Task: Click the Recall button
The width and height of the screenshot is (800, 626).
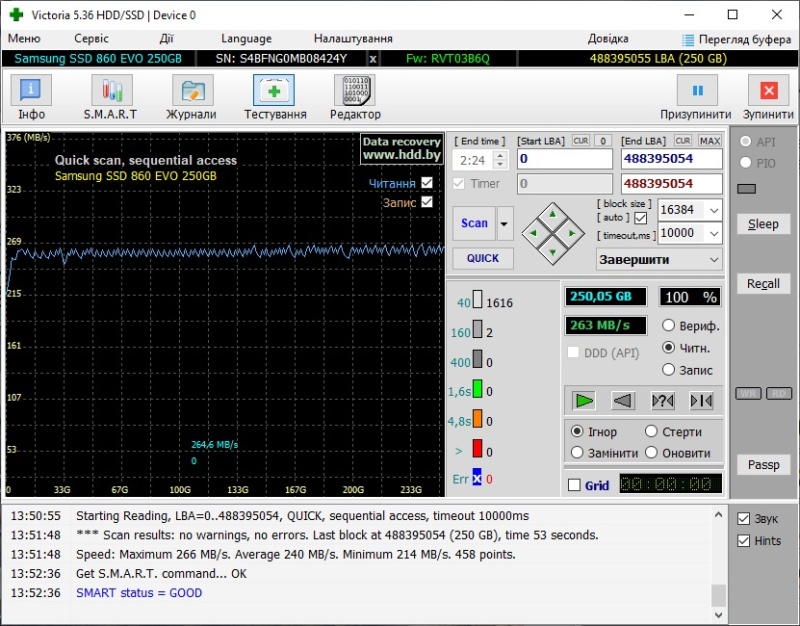Action: tap(763, 284)
